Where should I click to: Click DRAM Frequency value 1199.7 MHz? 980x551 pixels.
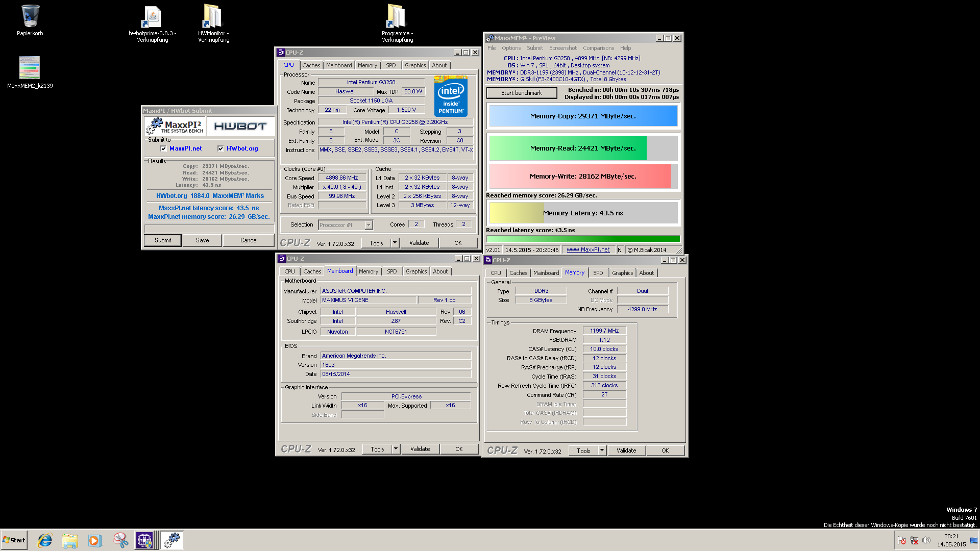(x=604, y=331)
